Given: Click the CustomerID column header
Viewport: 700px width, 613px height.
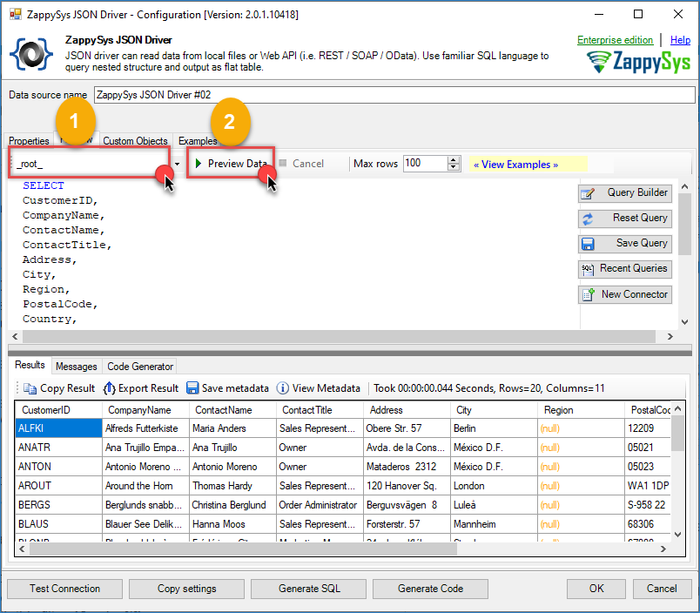Looking at the screenshot, I should pos(58,410).
